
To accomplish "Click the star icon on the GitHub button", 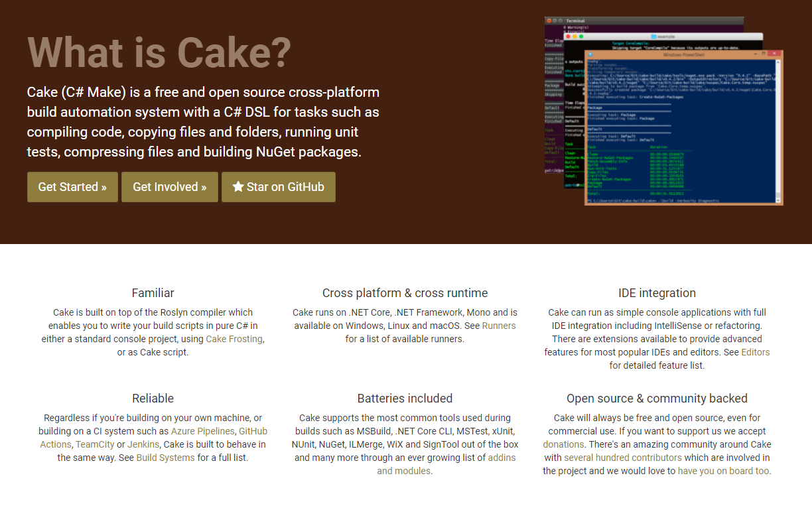I will [238, 187].
